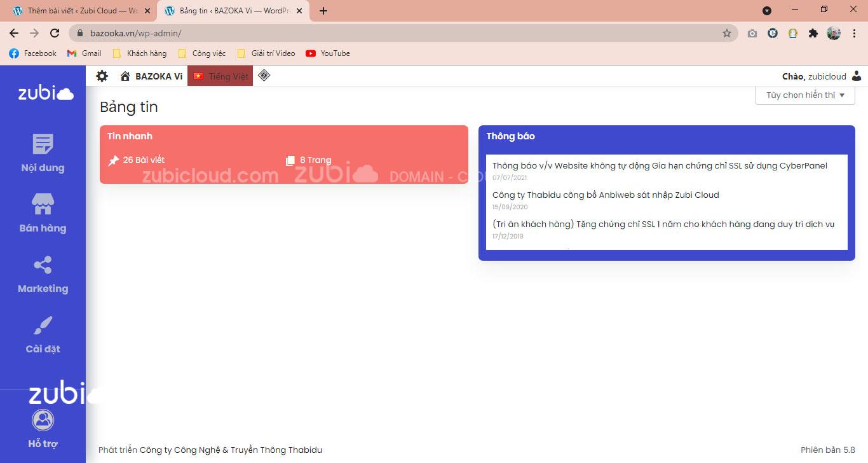868x463 pixels.
Task: Expand Tùy chọn hiển thị dropdown
Action: 805,95
